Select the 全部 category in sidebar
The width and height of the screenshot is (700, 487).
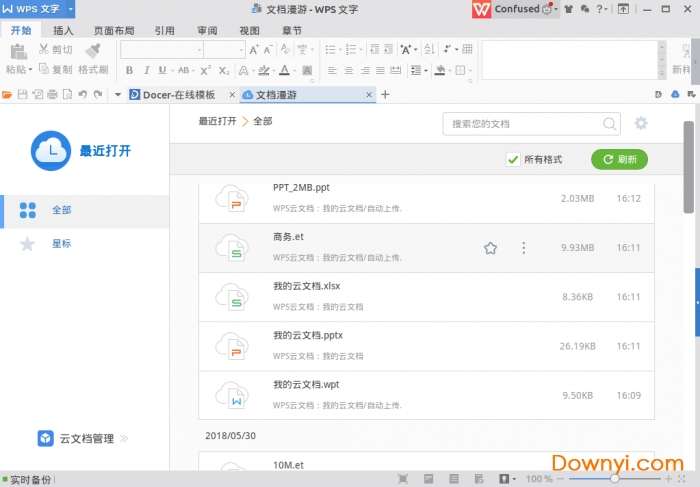(x=62, y=210)
